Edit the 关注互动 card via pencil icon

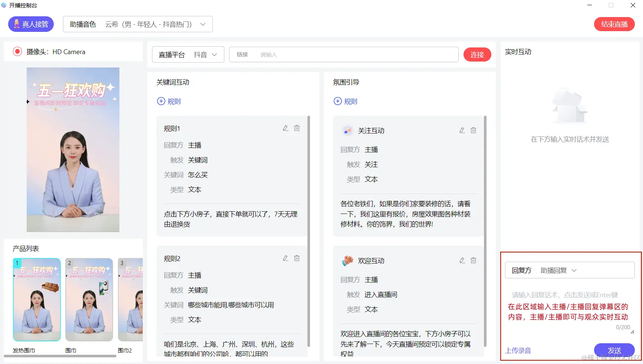[462, 130]
